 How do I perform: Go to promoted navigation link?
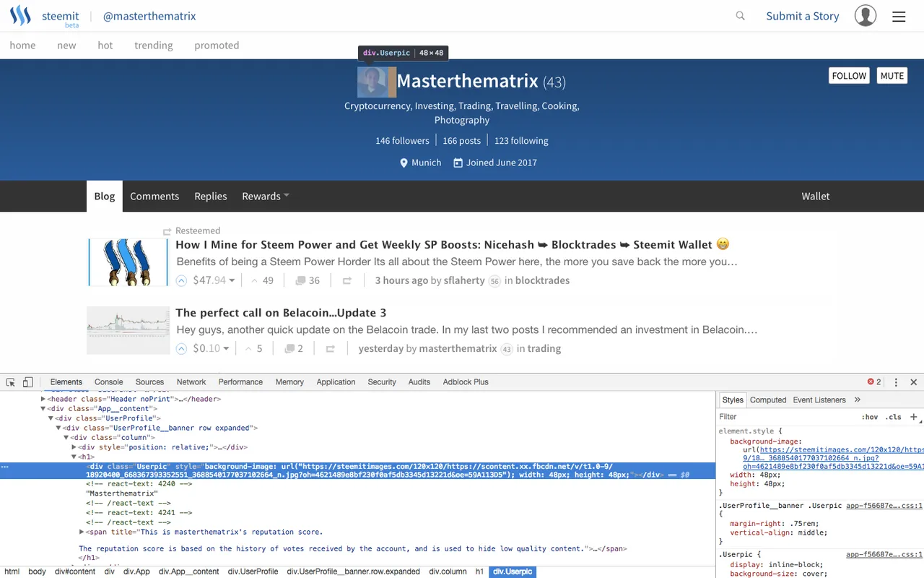(217, 45)
